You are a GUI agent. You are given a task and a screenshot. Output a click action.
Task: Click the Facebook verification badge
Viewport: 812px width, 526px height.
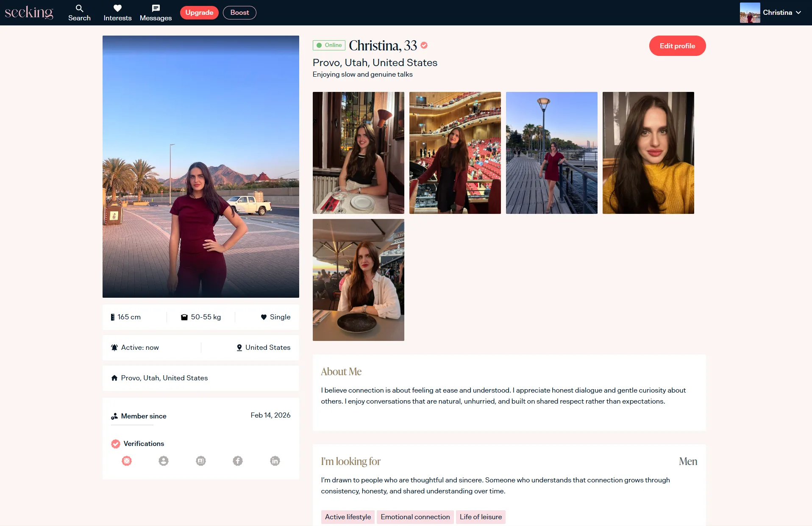(238, 461)
